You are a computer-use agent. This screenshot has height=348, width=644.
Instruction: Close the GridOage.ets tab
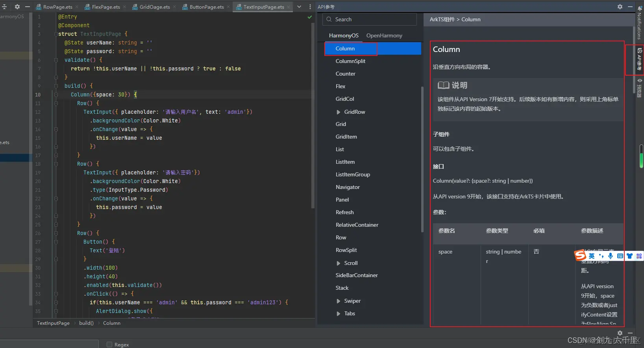pyautogui.click(x=174, y=7)
